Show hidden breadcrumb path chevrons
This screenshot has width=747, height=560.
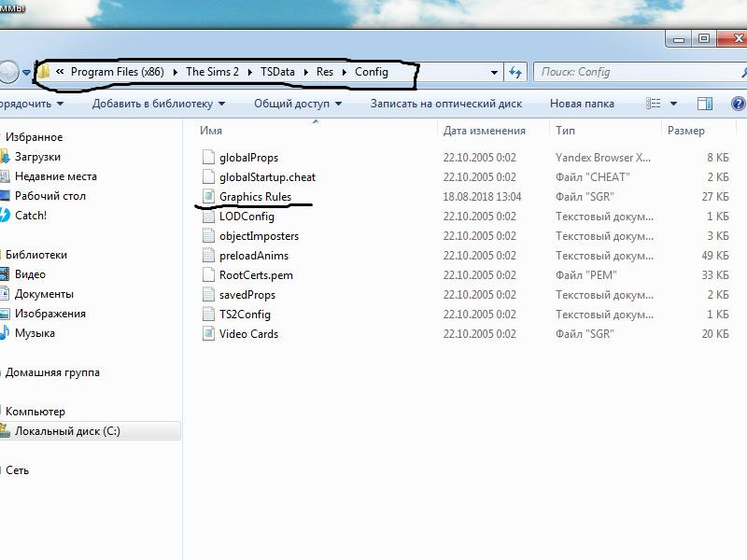tap(60, 72)
